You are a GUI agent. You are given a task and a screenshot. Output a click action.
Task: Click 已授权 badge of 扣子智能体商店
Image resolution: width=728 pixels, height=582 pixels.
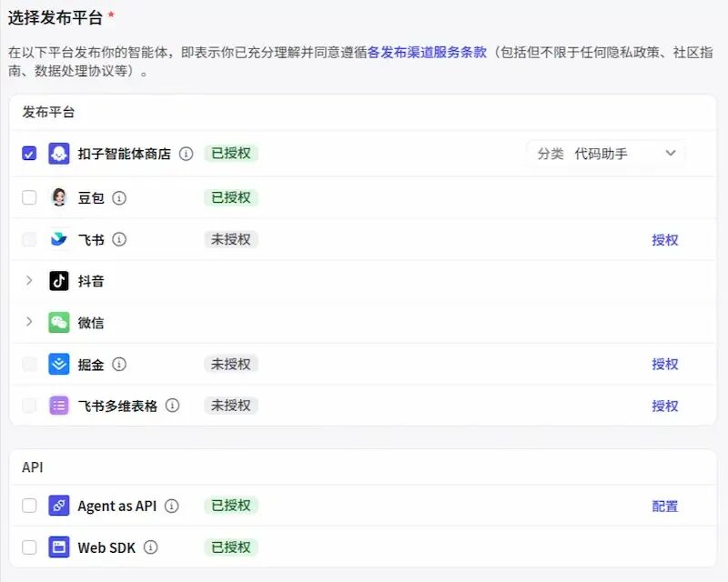[x=231, y=153]
